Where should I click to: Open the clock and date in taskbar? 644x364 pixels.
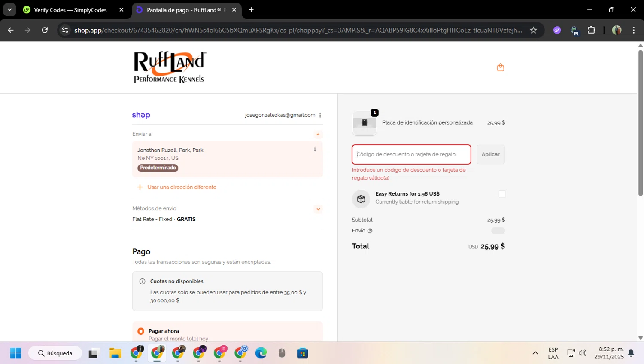609,353
